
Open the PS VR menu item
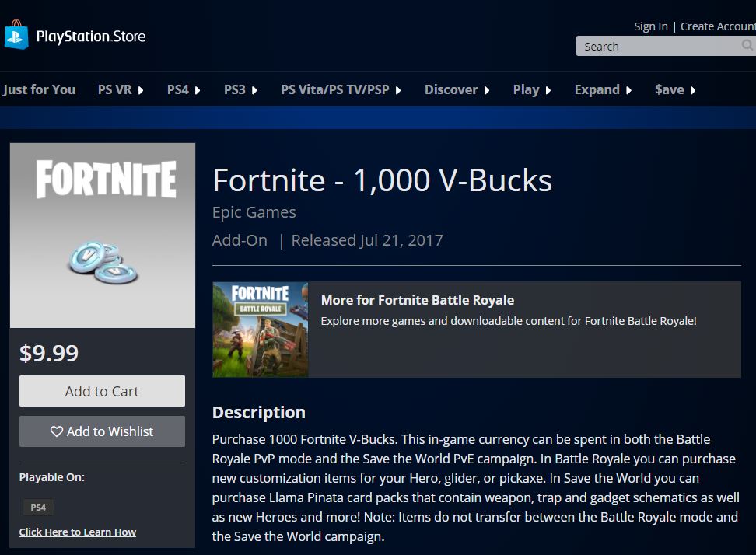[115, 89]
